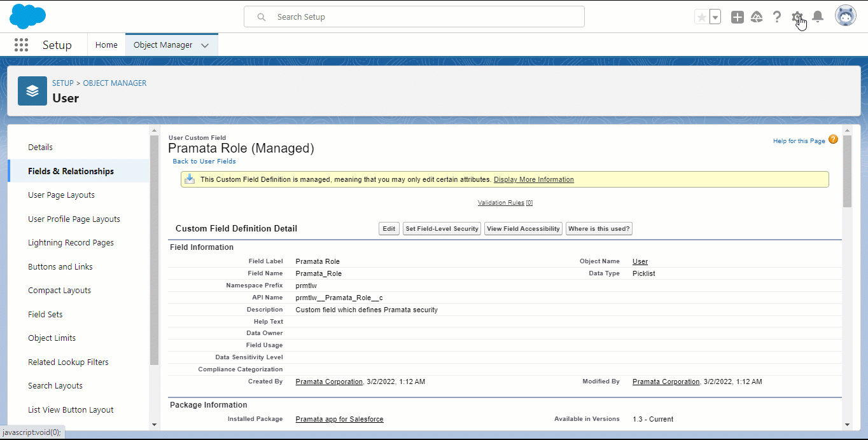Click the Edit button
This screenshot has width=868, height=440.
[x=389, y=229]
